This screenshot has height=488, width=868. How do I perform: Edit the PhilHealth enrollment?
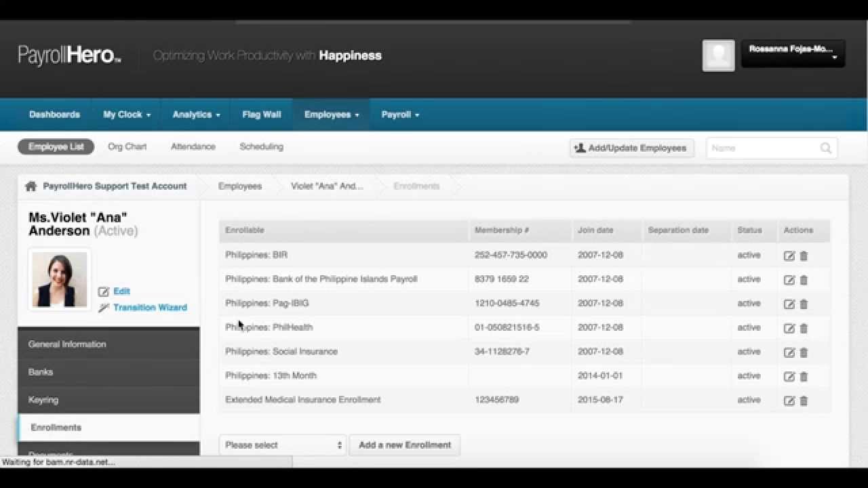click(789, 328)
